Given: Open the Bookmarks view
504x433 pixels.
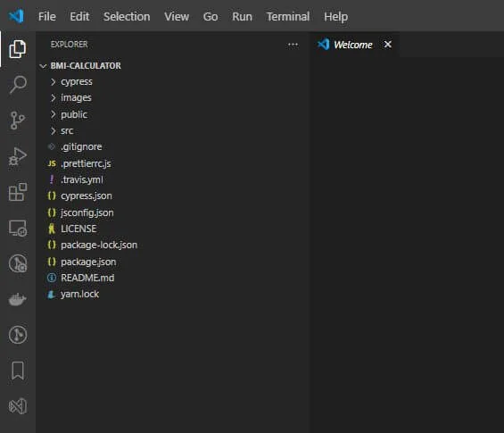Looking at the screenshot, I should [18, 371].
